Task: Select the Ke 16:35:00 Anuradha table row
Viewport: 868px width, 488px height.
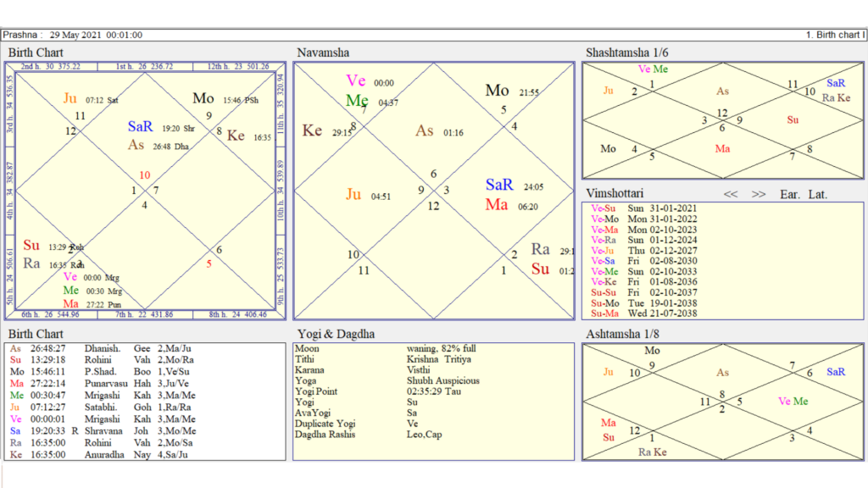Action: 98,455
